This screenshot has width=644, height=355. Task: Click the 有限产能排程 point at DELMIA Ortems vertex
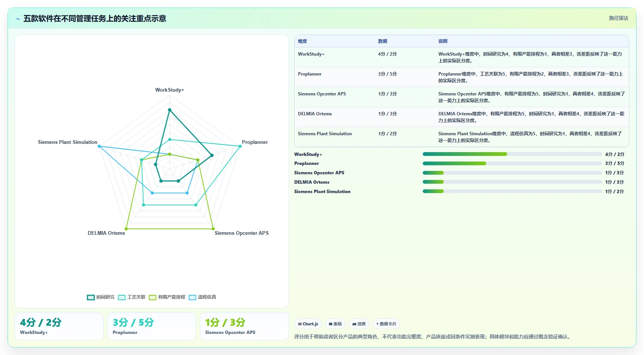[126, 229]
